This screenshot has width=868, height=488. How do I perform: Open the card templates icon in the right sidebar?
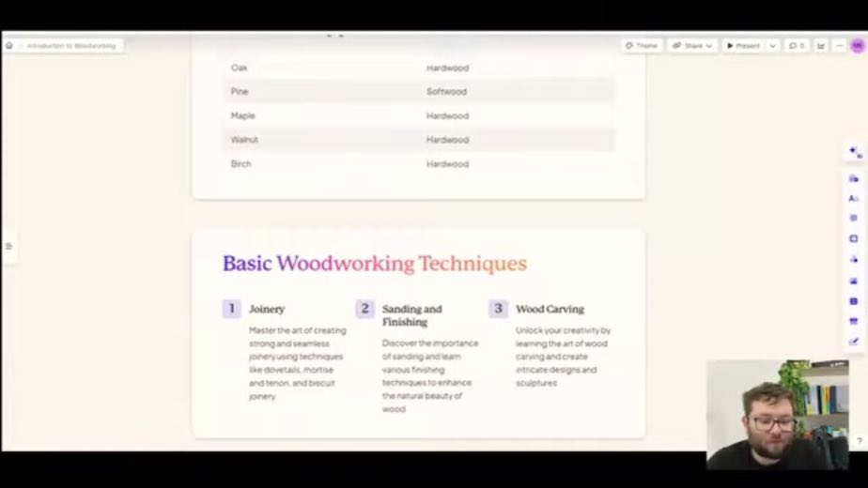pyautogui.click(x=854, y=178)
